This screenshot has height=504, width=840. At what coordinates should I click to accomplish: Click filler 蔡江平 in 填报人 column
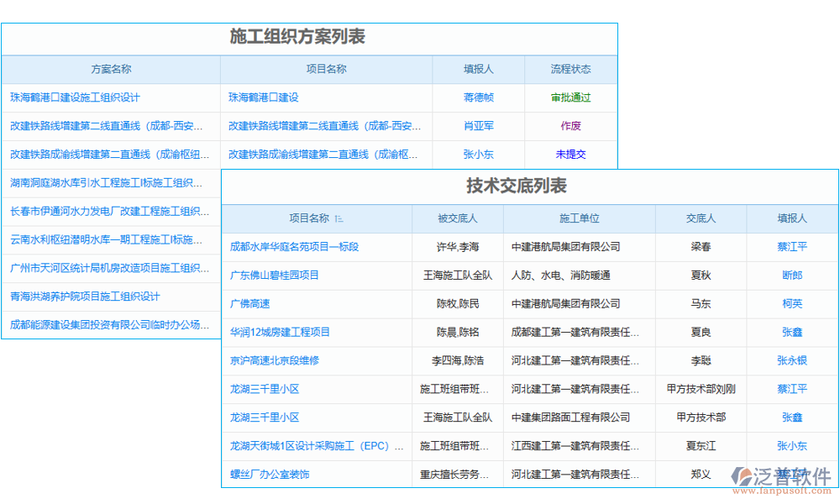click(791, 247)
